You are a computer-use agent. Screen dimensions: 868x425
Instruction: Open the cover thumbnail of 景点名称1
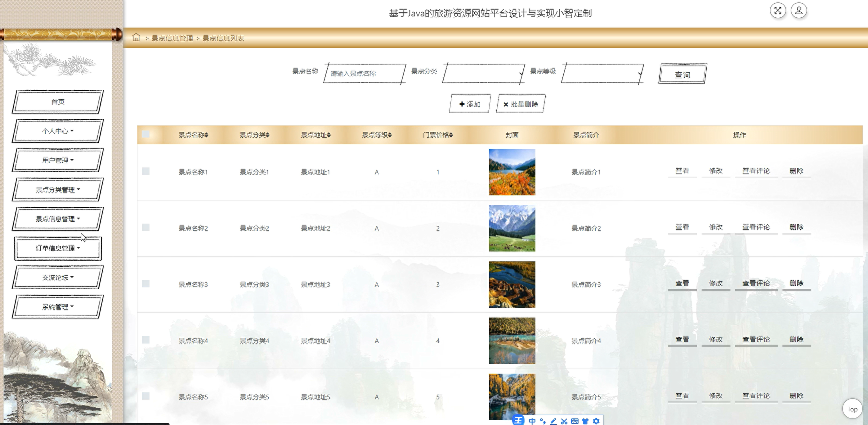point(512,172)
